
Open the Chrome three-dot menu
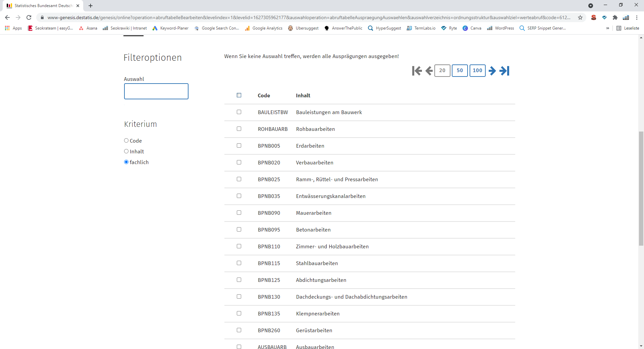pos(637,17)
